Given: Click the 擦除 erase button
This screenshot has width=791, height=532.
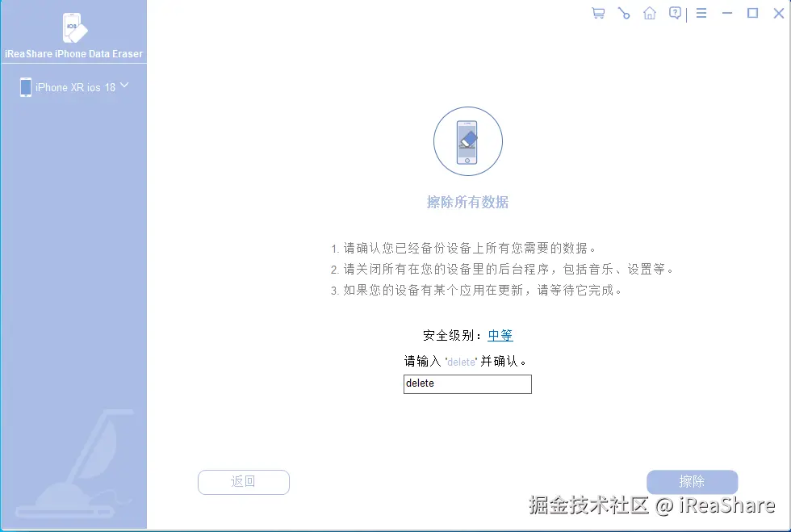Looking at the screenshot, I should [692, 482].
